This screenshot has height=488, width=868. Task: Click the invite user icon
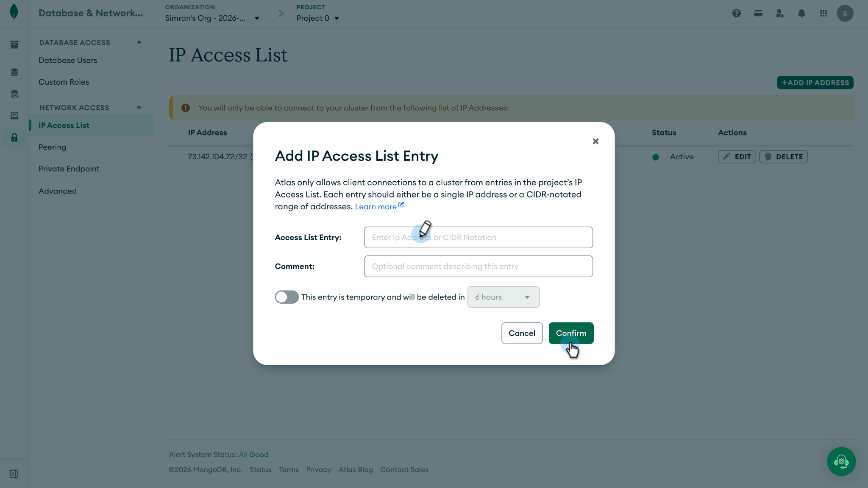tap(780, 13)
